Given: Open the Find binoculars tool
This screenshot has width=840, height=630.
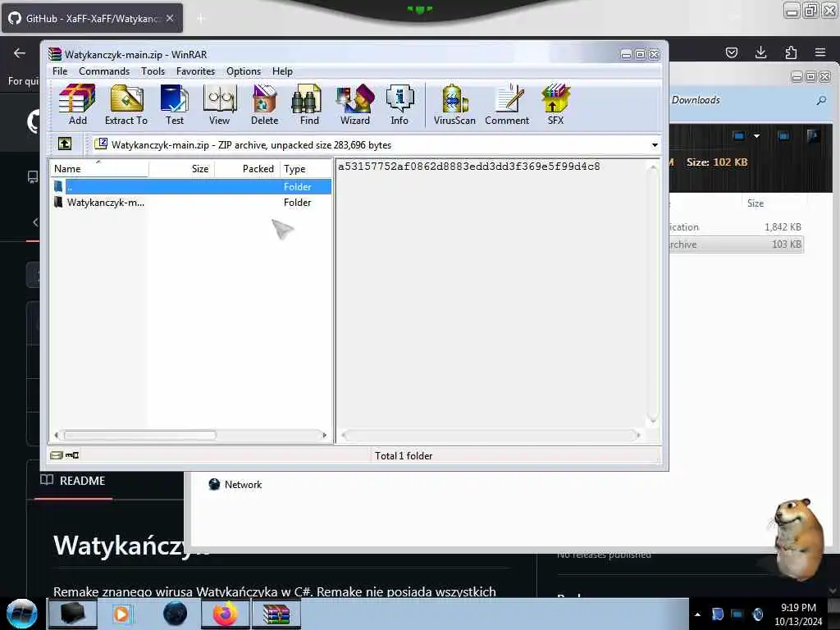Looking at the screenshot, I should coord(308,105).
